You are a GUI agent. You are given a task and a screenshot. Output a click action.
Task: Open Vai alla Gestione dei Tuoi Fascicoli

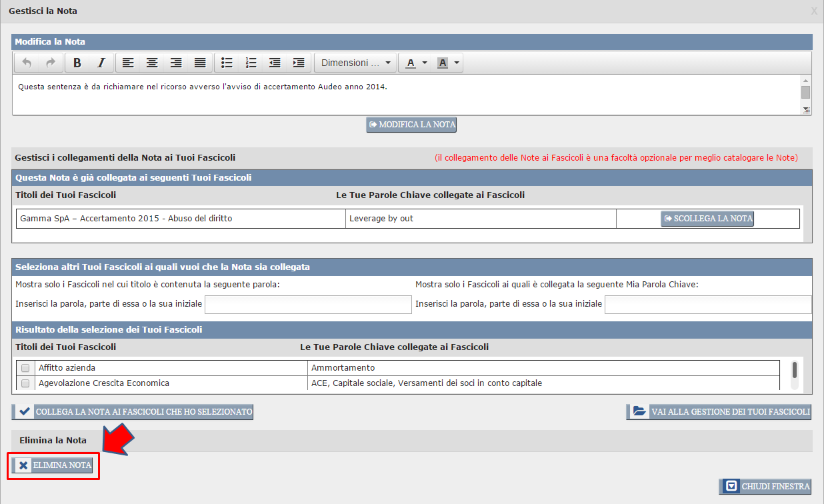coord(719,412)
